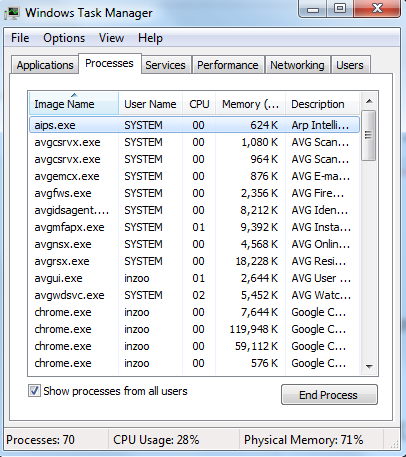Sort by Image Name column header
Screen dimensions: 406x457
[74, 104]
